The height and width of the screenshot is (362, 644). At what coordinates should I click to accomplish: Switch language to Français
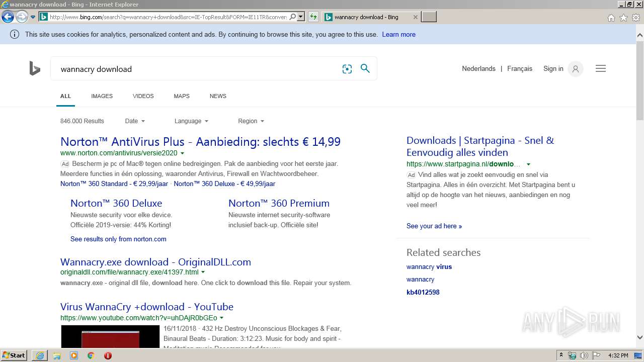[520, 68]
